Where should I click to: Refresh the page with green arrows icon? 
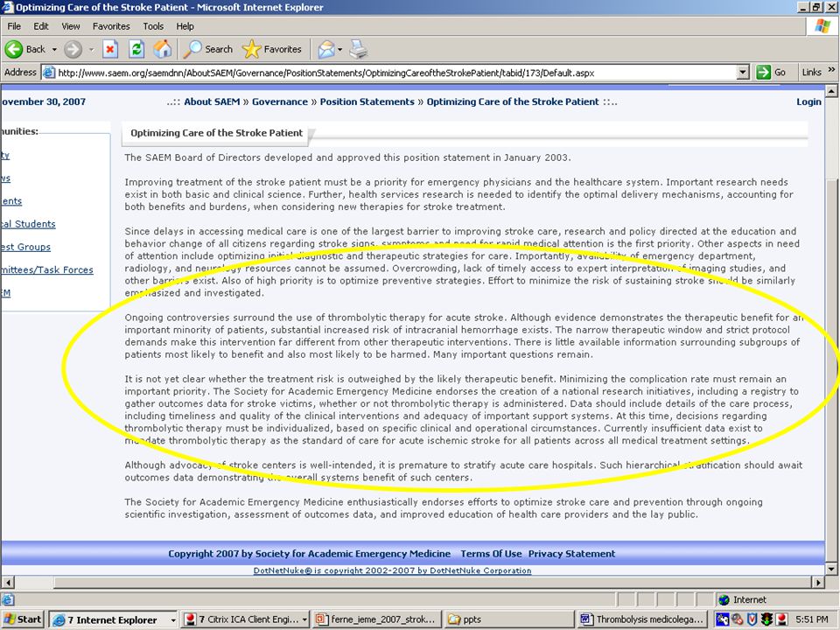(136, 49)
